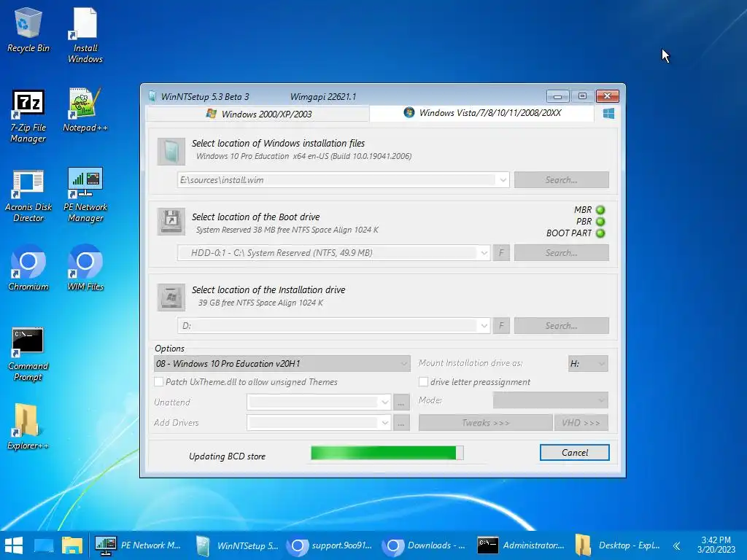The height and width of the screenshot is (560, 747).
Task: Switch to Administrator command prompt taskbar item
Action: [x=522, y=545]
